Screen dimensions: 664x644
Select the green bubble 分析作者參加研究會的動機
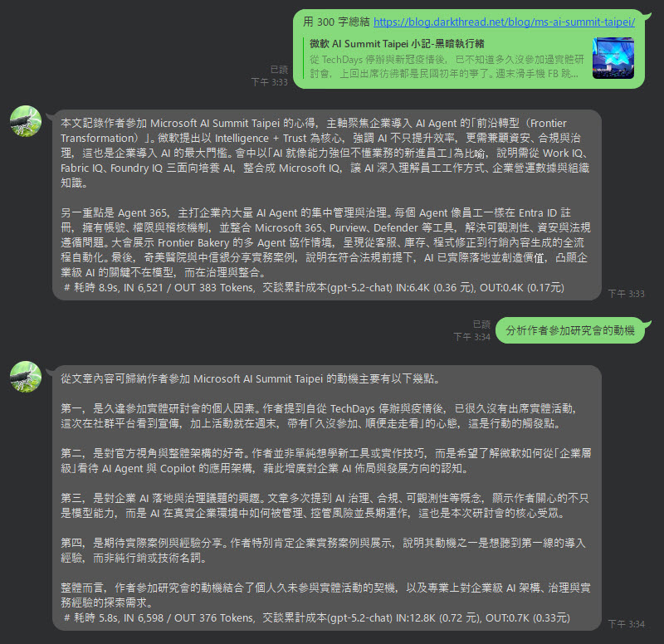(x=570, y=330)
